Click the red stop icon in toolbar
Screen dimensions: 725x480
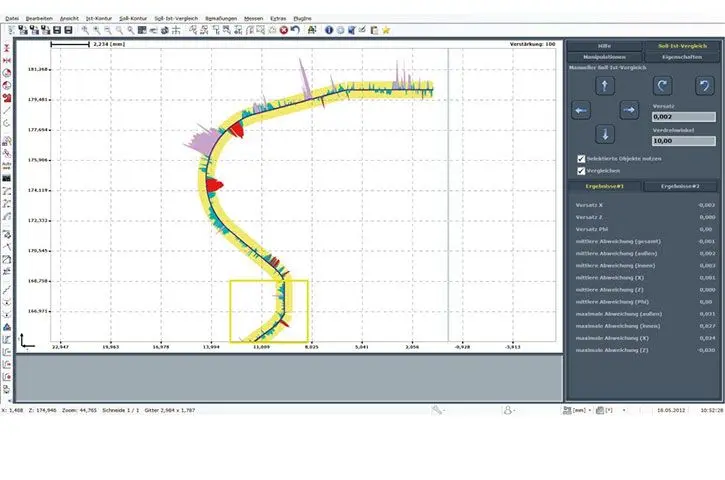click(283, 30)
